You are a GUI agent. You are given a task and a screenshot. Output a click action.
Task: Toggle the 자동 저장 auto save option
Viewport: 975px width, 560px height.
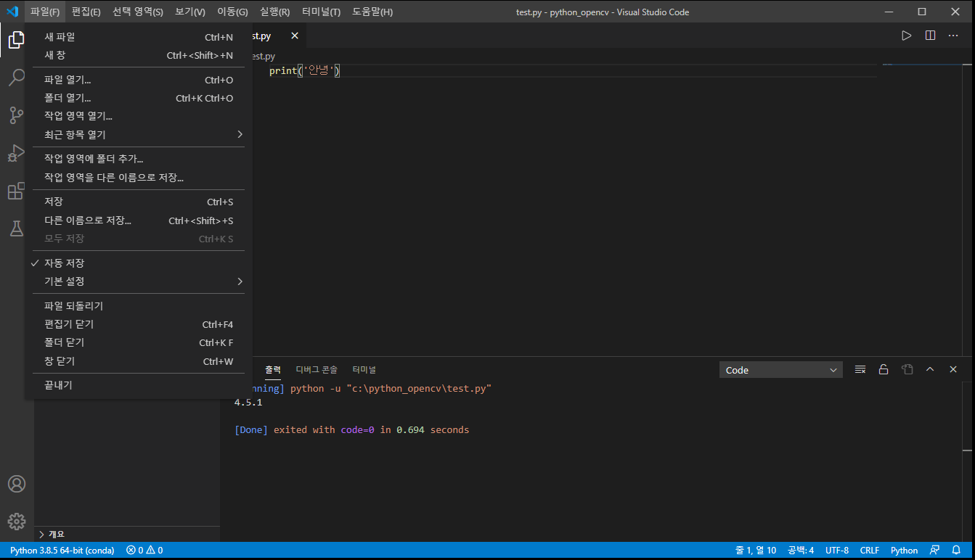[x=138, y=263]
